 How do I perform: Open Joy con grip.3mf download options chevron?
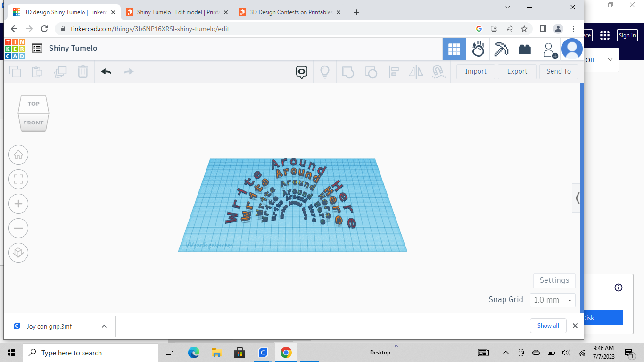pyautogui.click(x=104, y=326)
